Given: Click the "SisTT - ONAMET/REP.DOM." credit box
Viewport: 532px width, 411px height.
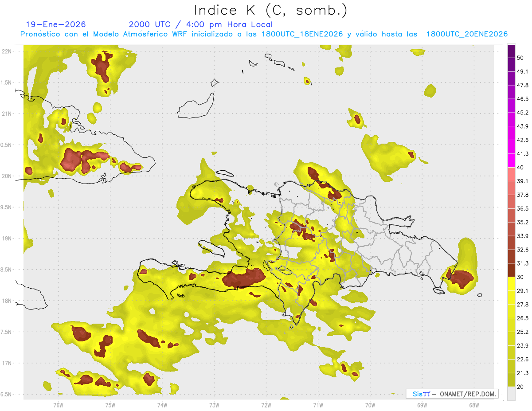Looking at the screenshot, I should tap(452, 394).
